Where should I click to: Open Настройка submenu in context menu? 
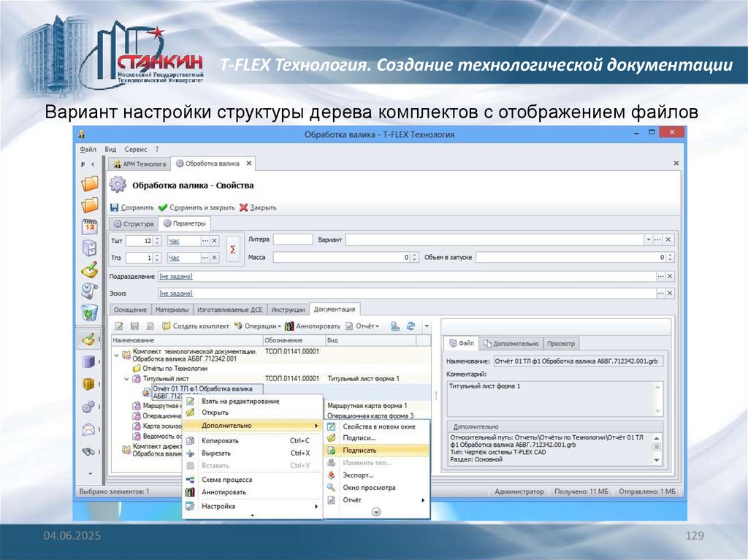point(252,506)
